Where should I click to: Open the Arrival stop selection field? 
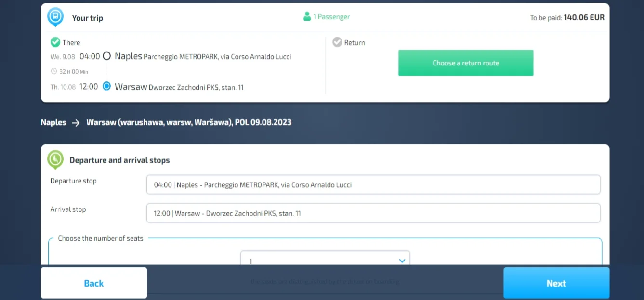(x=373, y=213)
